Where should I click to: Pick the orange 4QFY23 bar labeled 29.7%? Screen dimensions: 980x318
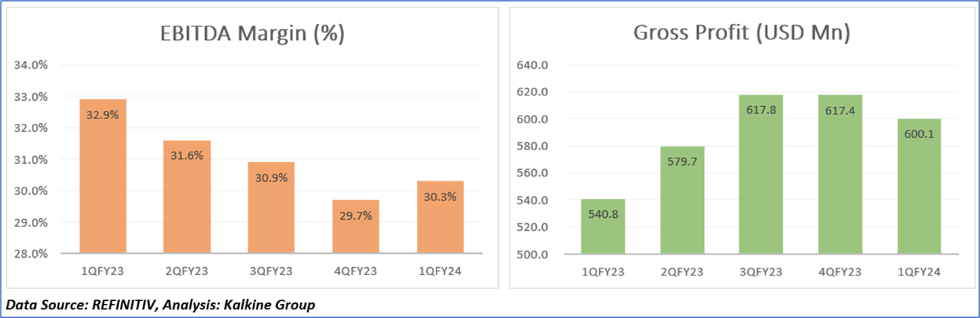pyautogui.click(x=356, y=227)
